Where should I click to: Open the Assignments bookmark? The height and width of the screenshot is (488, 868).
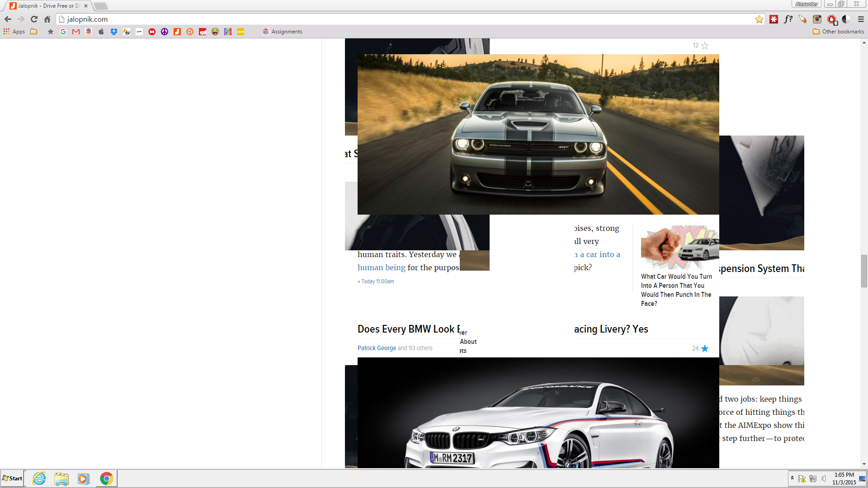[x=282, y=32]
